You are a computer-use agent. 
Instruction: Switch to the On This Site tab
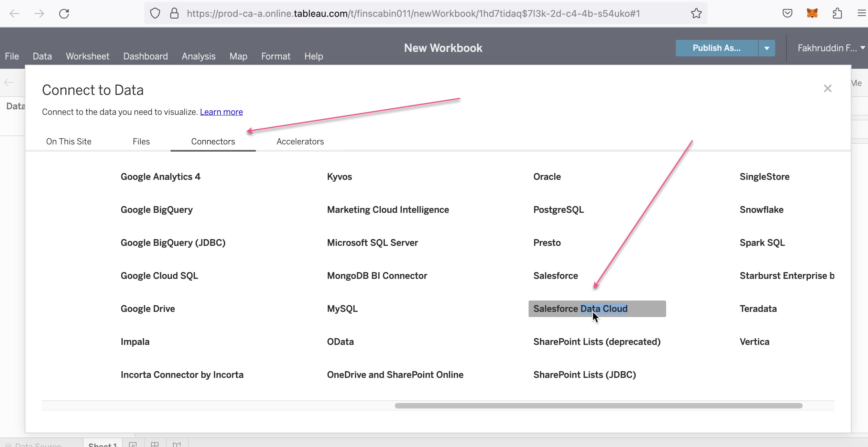click(69, 141)
